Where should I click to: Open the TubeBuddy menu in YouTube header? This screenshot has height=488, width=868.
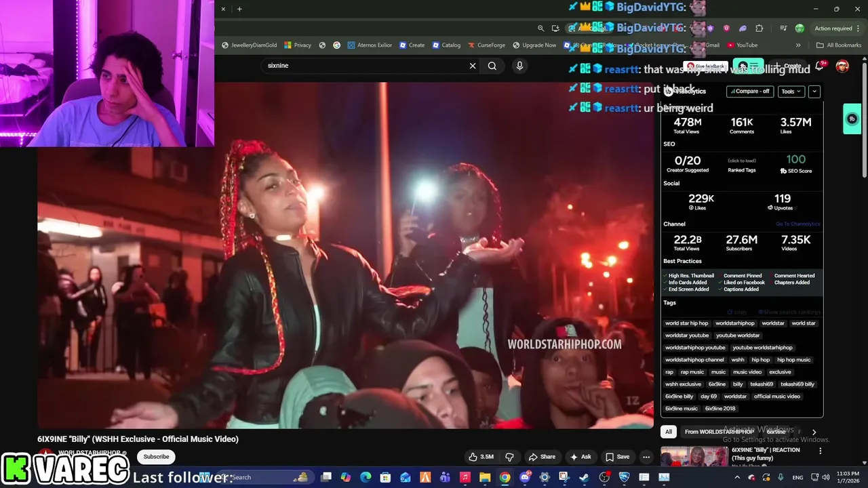click(x=749, y=66)
